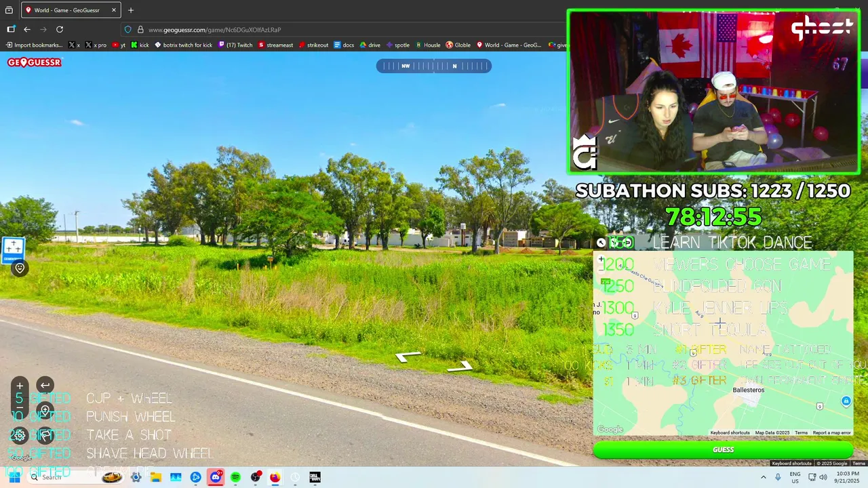Click the tray microphone icon
Screen dimensions: 868x488
point(778,477)
